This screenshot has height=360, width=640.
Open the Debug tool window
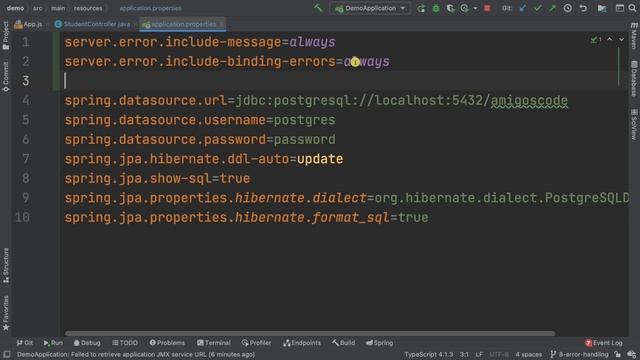point(87,343)
